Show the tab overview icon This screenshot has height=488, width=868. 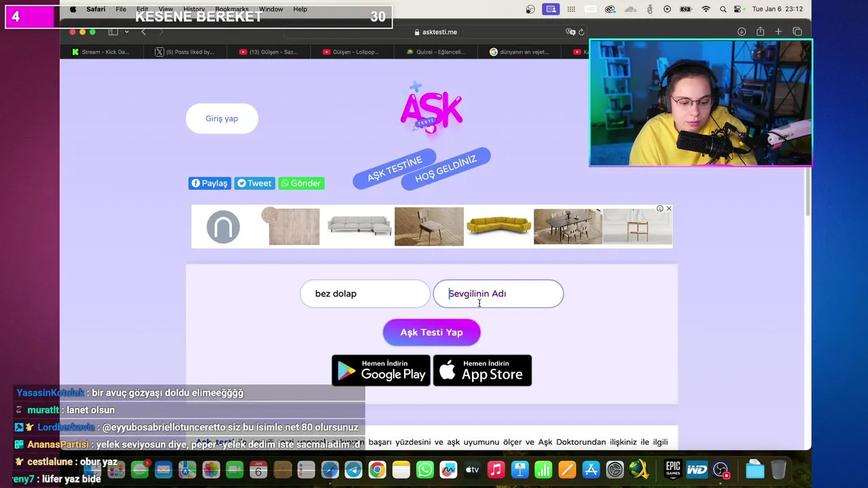[x=797, y=32]
